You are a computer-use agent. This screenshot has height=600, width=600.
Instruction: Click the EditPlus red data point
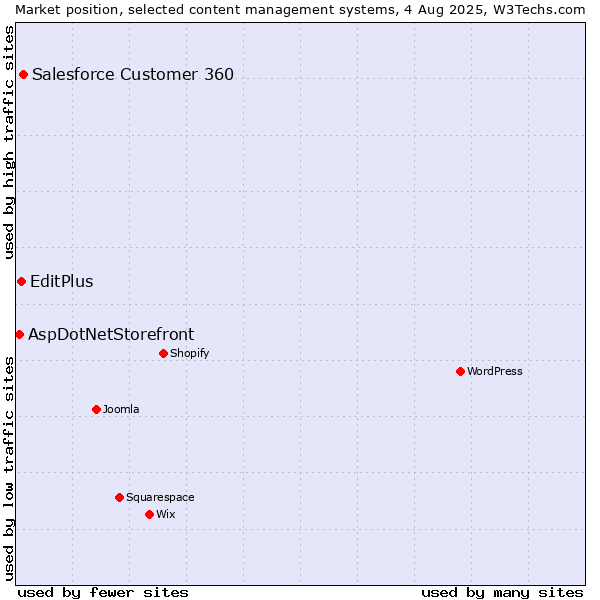[21, 282]
